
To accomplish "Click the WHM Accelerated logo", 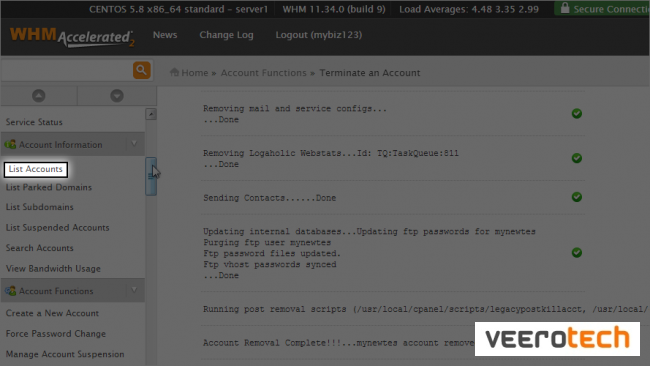I will pyautogui.click(x=72, y=37).
